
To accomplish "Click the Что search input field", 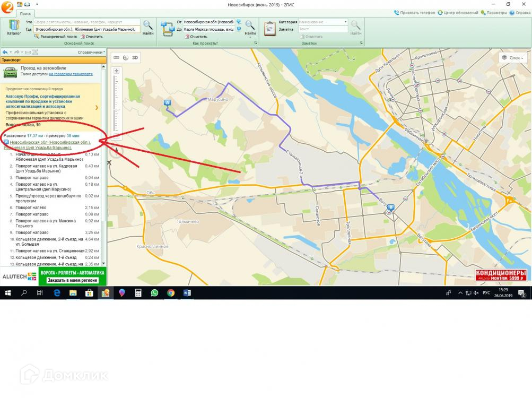I will click(x=86, y=22).
